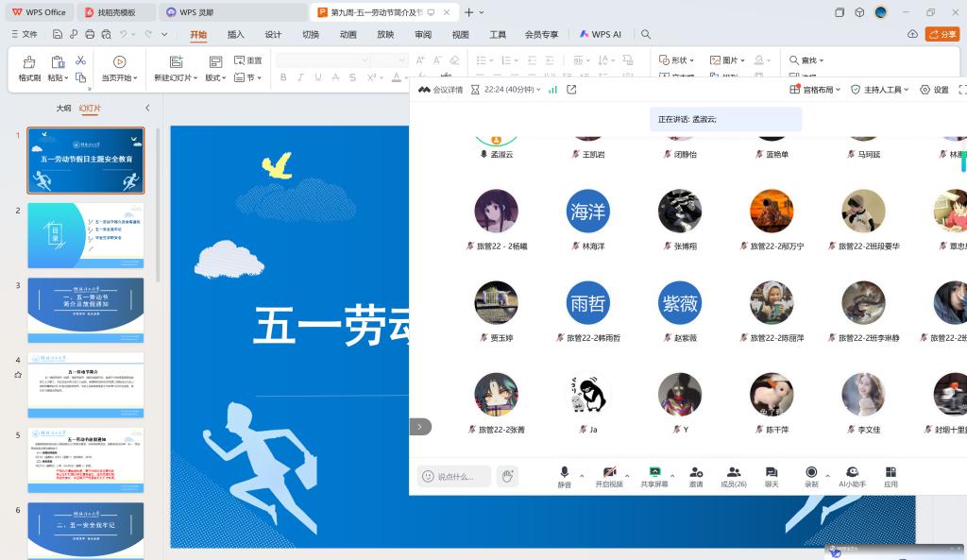Turn on video with 开启视频
This screenshot has width=967, height=560.
coord(609,473)
